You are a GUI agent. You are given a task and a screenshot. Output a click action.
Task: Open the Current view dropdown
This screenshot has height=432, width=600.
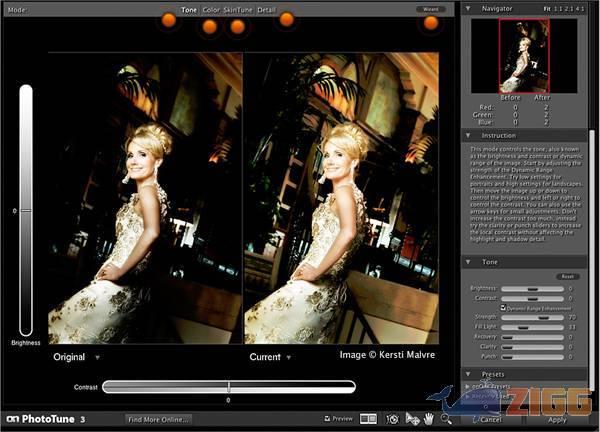[x=288, y=357]
